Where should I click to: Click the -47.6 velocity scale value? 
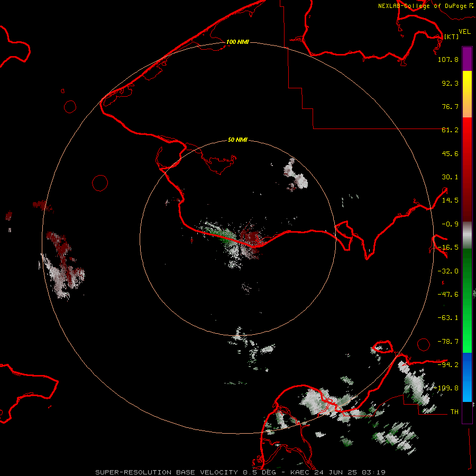(x=448, y=295)
